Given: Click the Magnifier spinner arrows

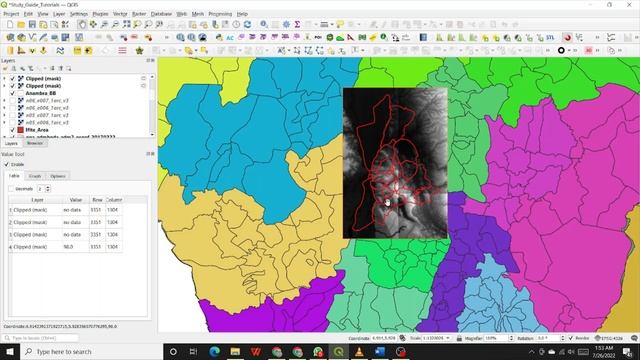Looking at the screenshot, I should pyautogui.click(x=511, y=338).
